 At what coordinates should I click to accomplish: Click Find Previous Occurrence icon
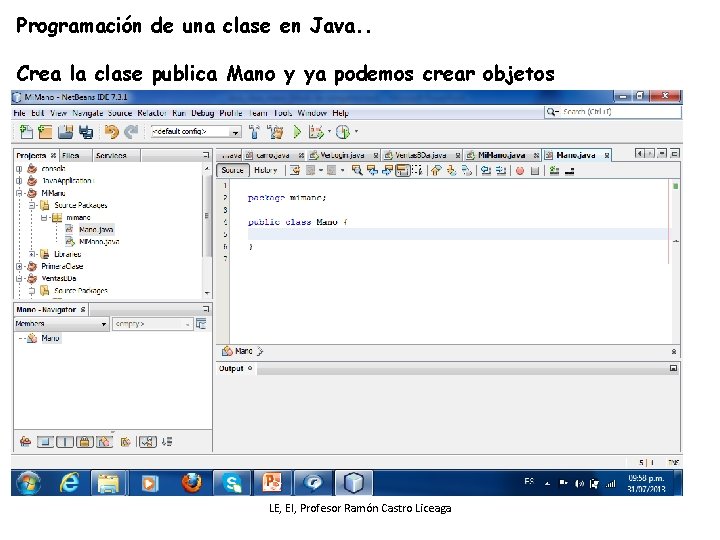click(372, 171)
